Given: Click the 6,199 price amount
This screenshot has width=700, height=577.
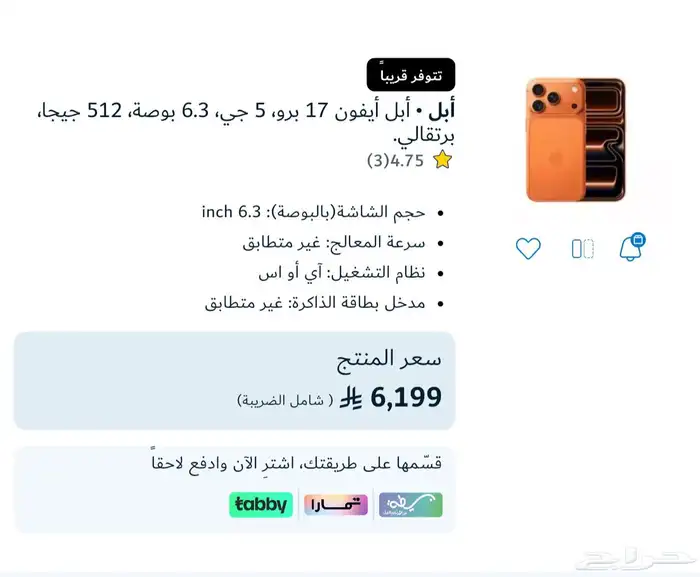Looking at the screenshot, I should pyautogui.click(x=406, y=397).
